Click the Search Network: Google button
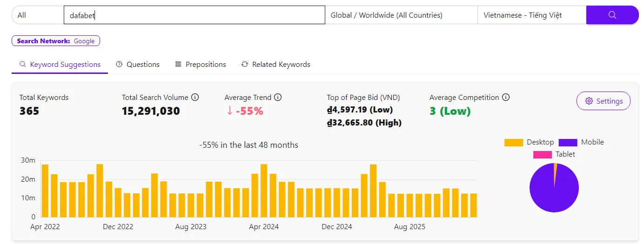 (56, 41)
